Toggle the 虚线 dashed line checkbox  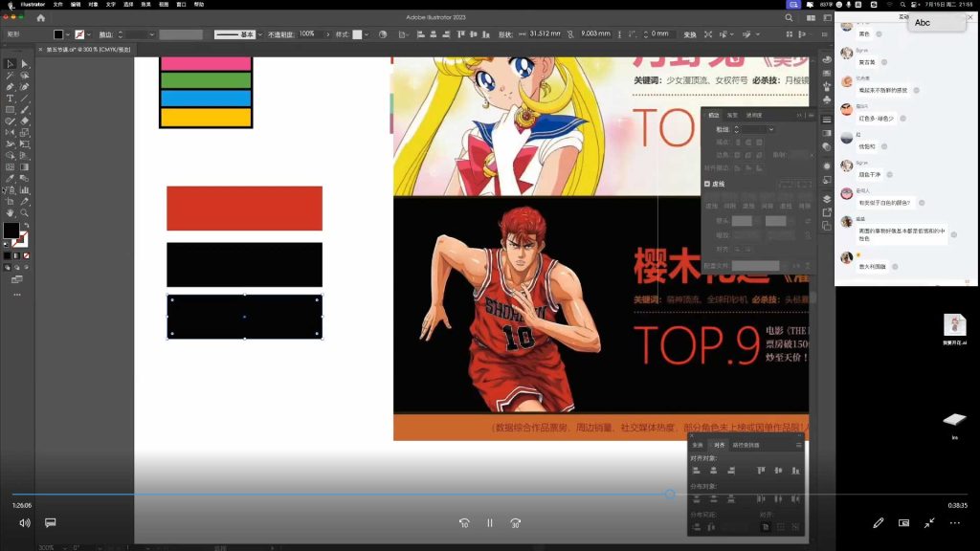707,184
